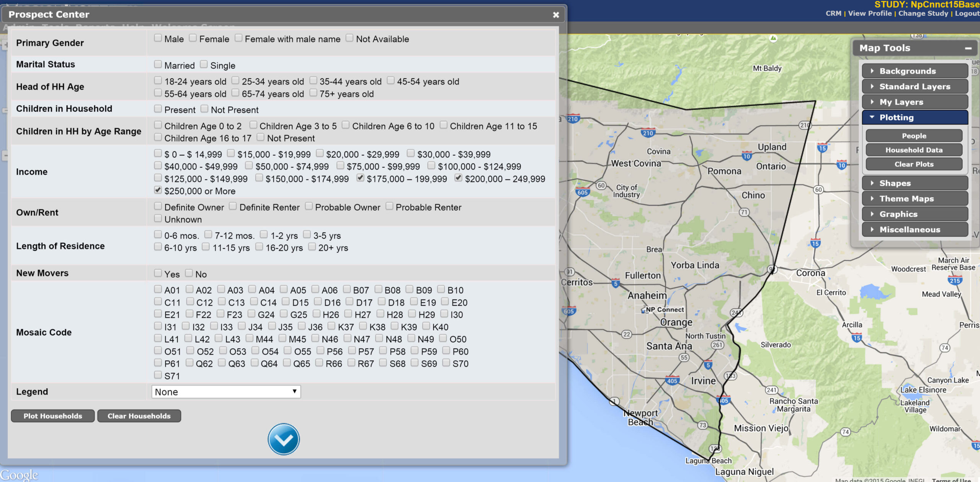Check the $ 0 – $ 14,999 income box
The width and height of the screenshot is (980, 482).
click(x=158, y=153)
